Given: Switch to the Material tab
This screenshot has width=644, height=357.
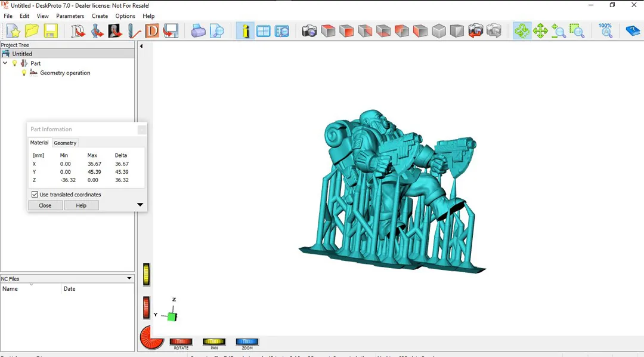Looking at the screenshot, I should 39,143.
